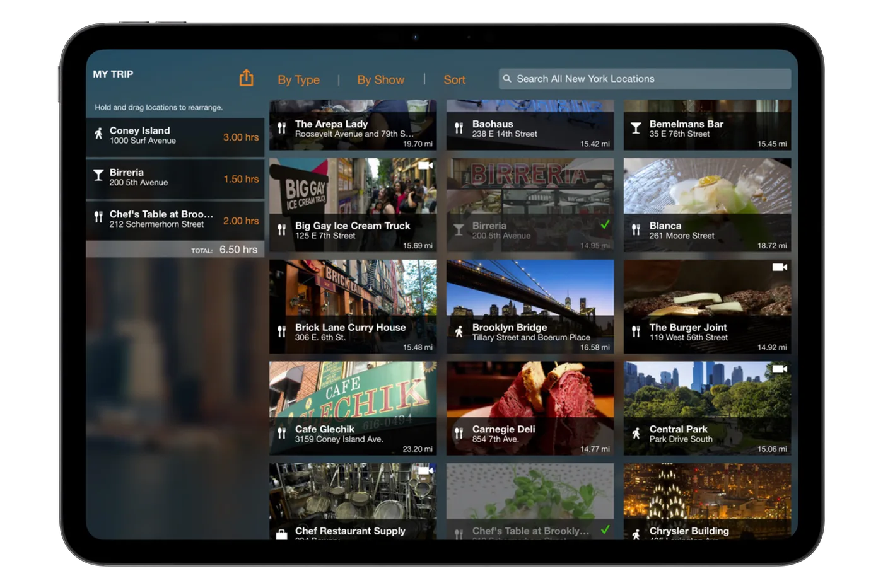Open the Chef Restaurant Supply card
883x588 pixels.
pos(353,501)
